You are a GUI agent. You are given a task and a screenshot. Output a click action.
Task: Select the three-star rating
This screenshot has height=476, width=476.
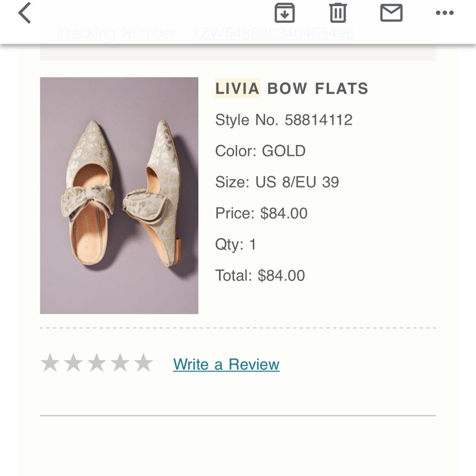pos(96,364)
